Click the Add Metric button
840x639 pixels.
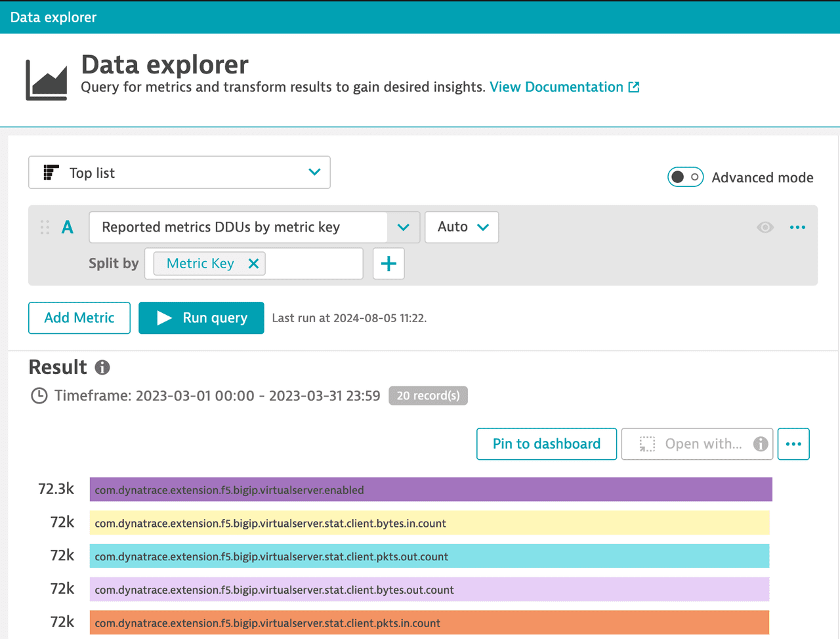[79, 318]
